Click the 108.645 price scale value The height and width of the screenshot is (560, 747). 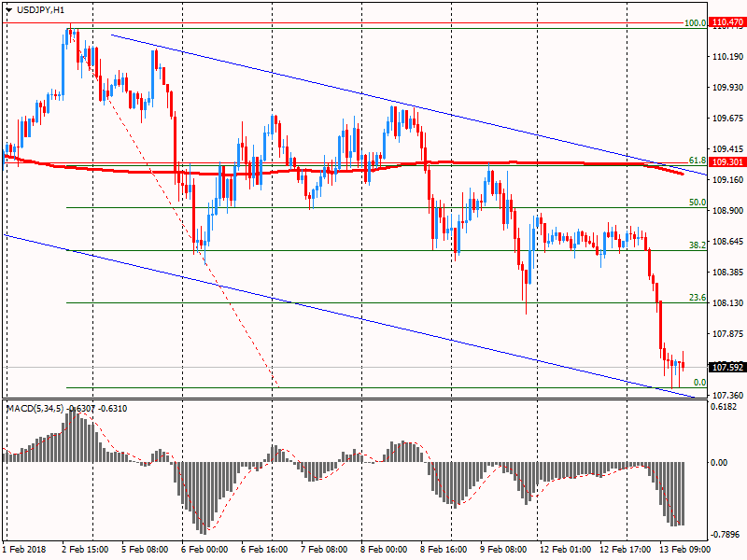coord(727,242)
